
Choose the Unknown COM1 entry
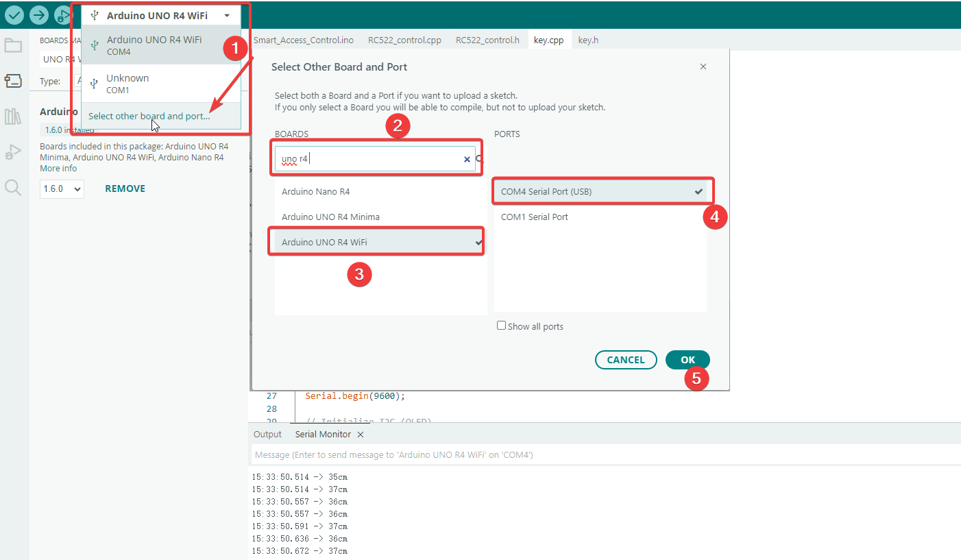[161, 84]
